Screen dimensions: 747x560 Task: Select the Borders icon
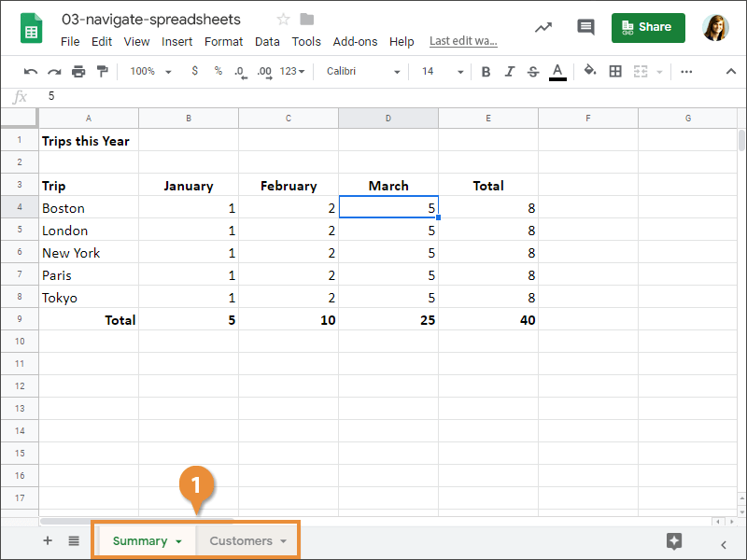(x=614, y=71)
